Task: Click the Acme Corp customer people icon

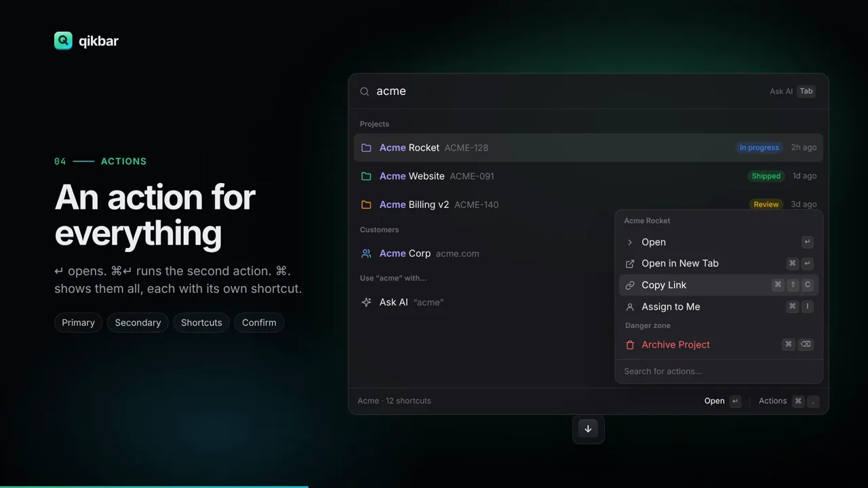Action: [366, 253]
